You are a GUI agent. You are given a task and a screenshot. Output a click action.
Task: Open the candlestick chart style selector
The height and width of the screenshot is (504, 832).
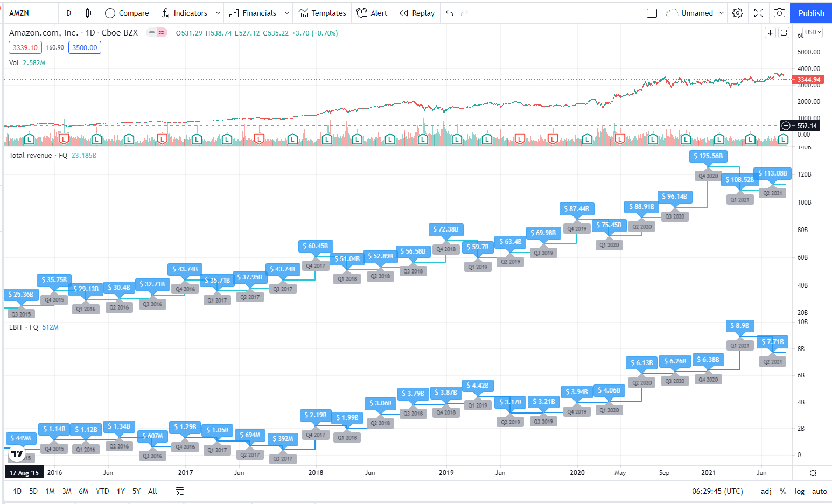tap(89, 13)
